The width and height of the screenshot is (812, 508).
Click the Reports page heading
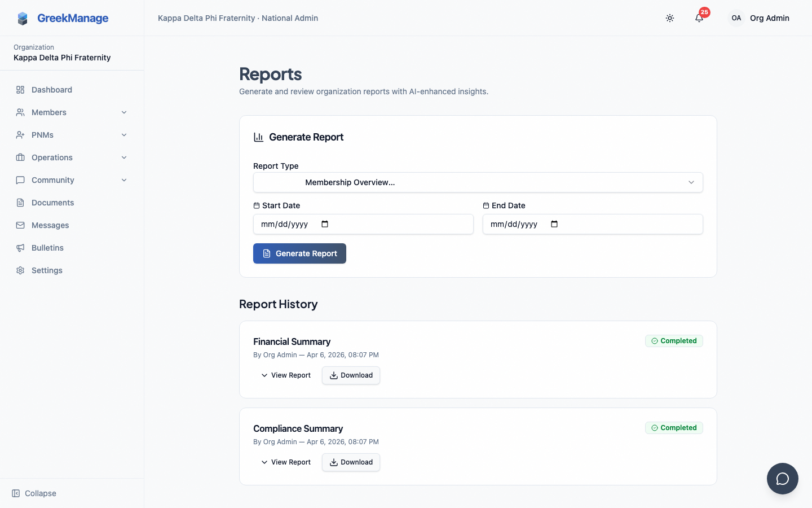pyautogui.click(x=270, y=74)
